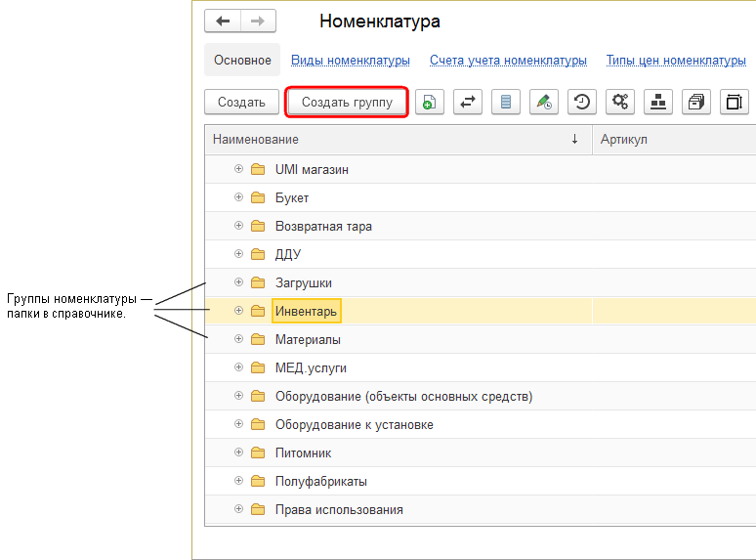Open the history clock icon
Image resolution: width=756 pixels, height=560 pixels.
582,102
